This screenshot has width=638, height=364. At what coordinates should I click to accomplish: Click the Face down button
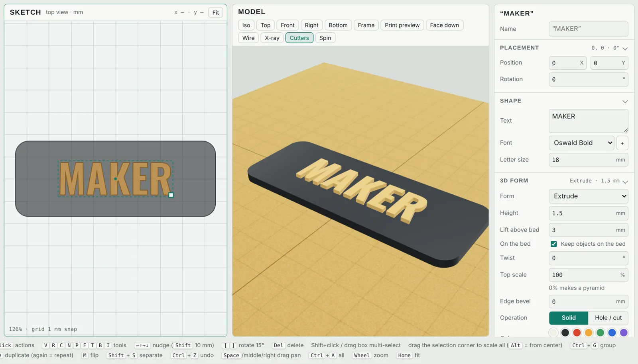(444, 25)
